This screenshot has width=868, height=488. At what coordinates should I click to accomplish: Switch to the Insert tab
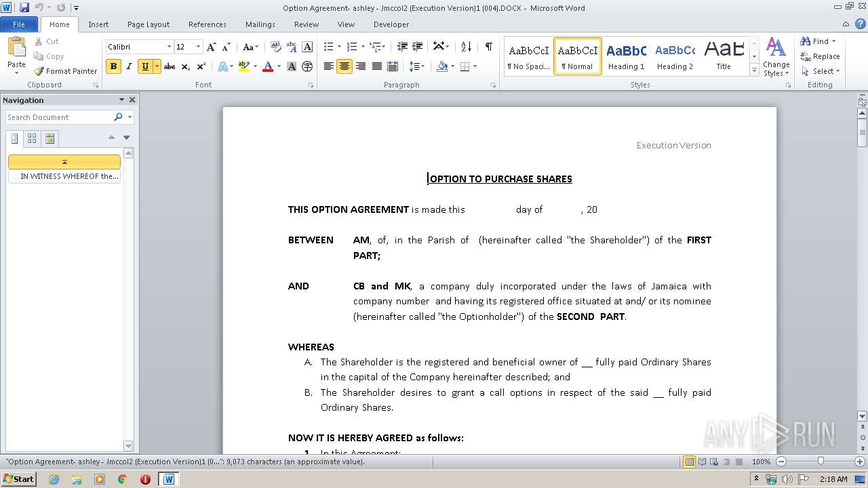[x=98, y=24]
